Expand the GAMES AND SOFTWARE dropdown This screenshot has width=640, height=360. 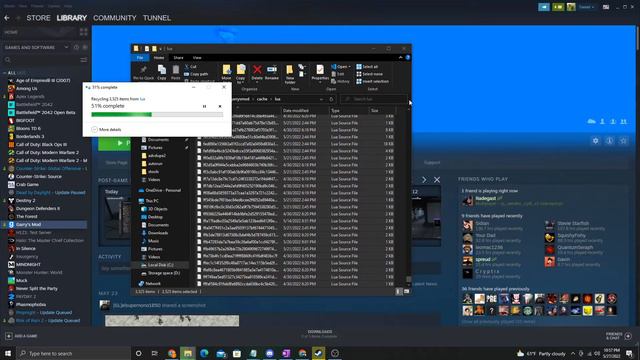click(66, 47)
